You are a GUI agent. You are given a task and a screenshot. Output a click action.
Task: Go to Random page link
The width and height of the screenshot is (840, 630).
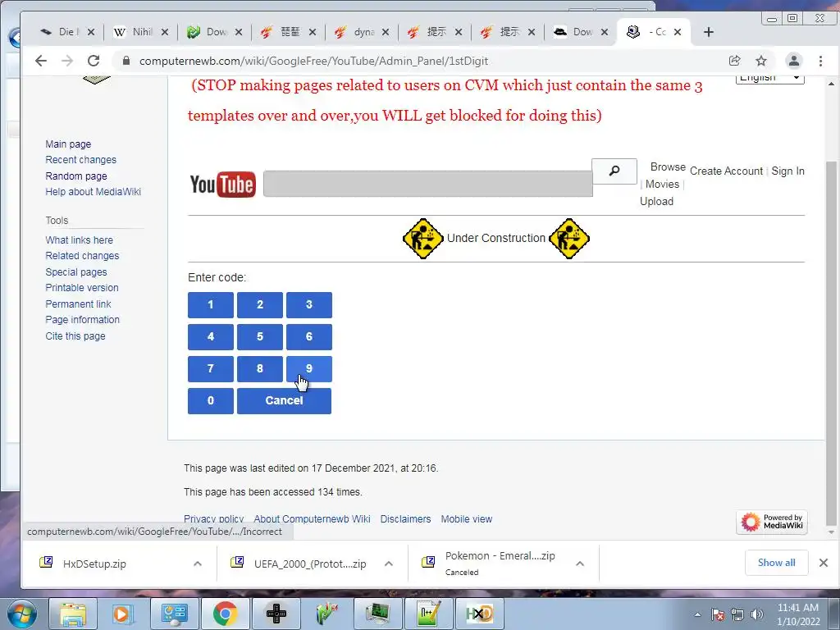coord(76,176)
